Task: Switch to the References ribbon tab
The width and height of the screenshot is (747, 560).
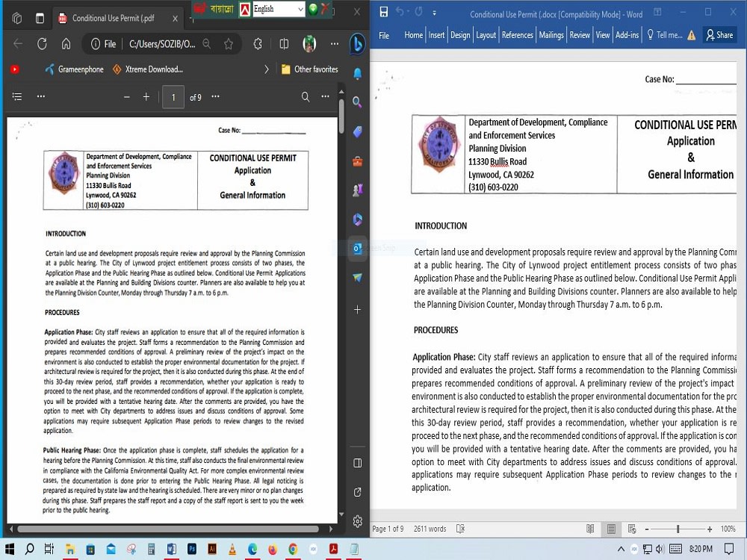Action: point(518,35)
